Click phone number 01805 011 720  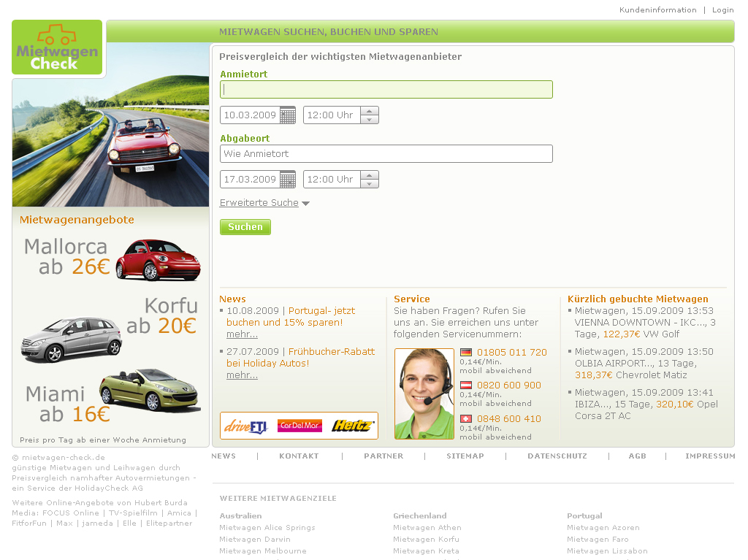(512, 352)
